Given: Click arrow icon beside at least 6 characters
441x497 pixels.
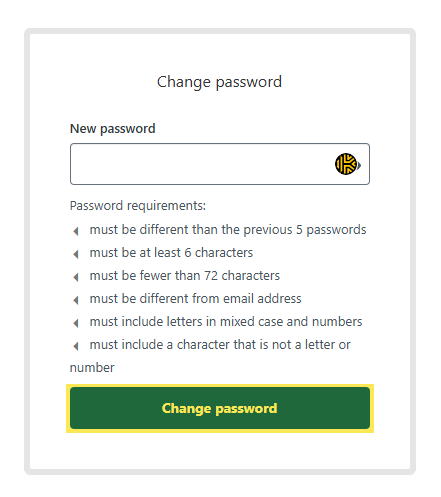Looking at the screenshot, I should [76, 254].
